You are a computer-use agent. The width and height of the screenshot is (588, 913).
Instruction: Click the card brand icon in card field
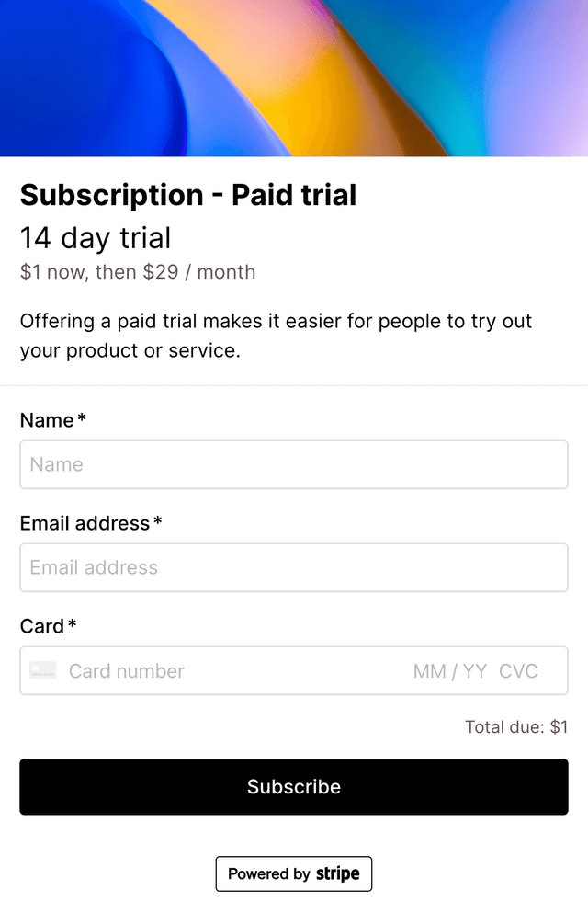point(43,671)
